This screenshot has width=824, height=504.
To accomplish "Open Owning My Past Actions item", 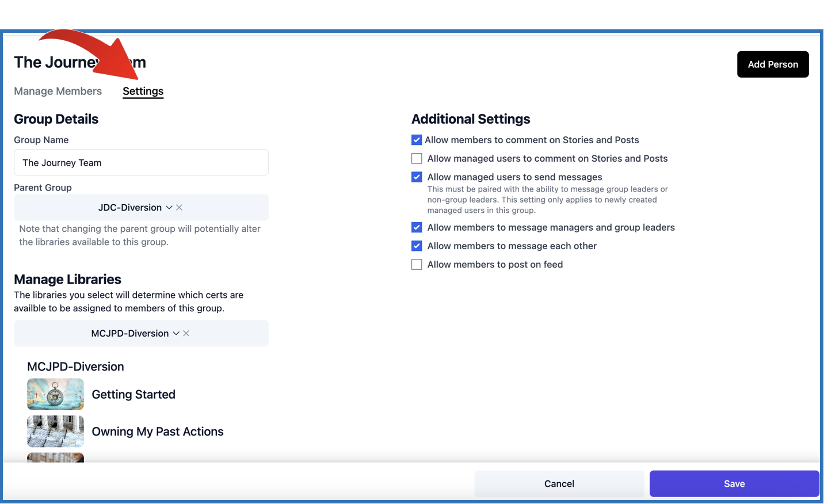I will (157, 432).
